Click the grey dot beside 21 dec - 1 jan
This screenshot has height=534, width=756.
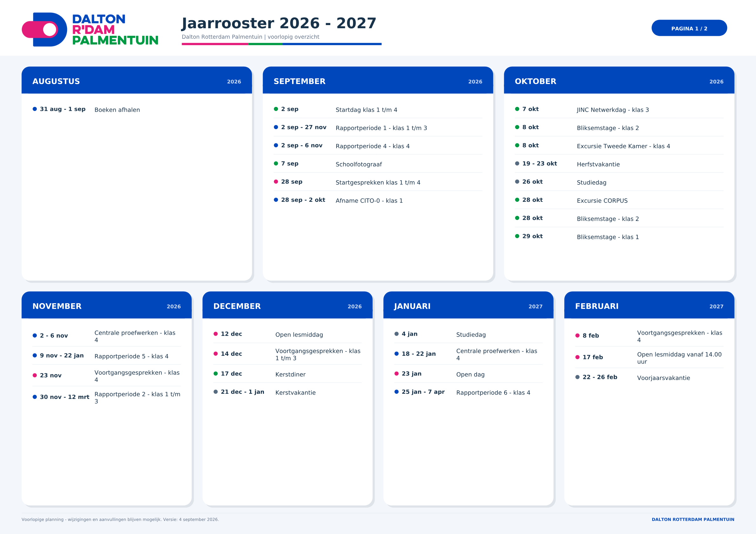(216, 392)
